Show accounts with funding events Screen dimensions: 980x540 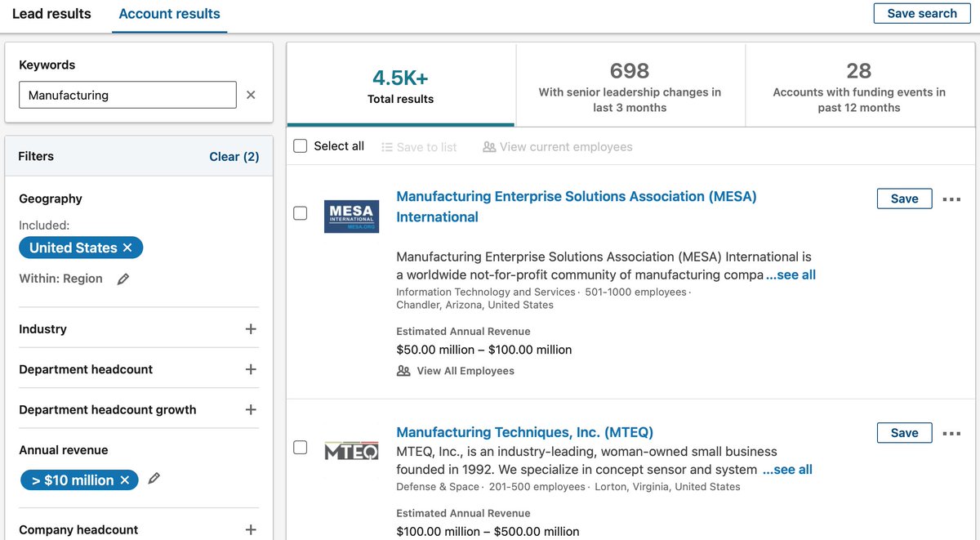click(x=859, y=85)
